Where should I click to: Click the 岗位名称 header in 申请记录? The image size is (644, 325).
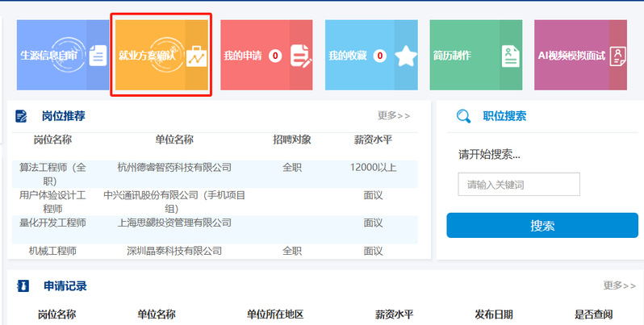click(56, 315)
